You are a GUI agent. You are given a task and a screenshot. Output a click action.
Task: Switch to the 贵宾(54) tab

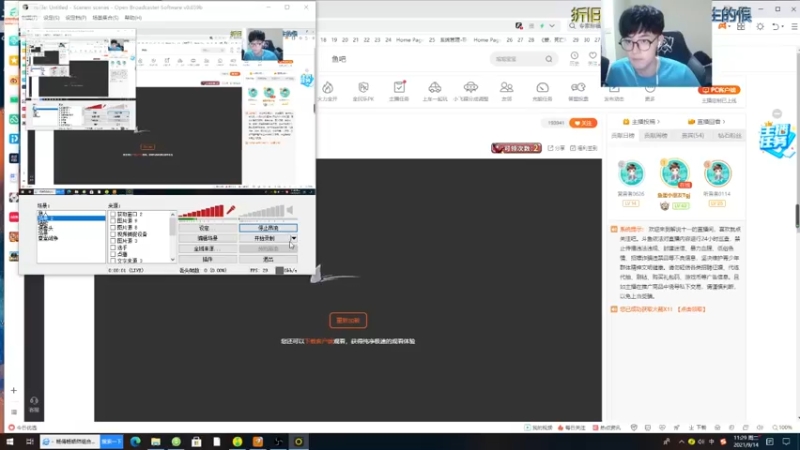click(x=692, y=136)
